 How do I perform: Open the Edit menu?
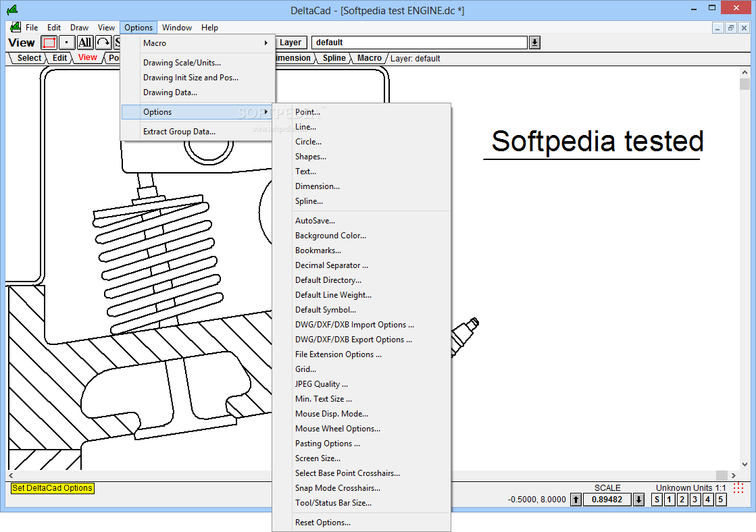(x=54, y=28)
